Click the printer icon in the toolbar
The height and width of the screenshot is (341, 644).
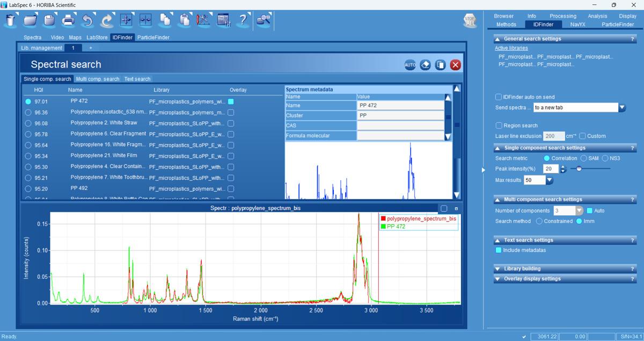point(68,20)
